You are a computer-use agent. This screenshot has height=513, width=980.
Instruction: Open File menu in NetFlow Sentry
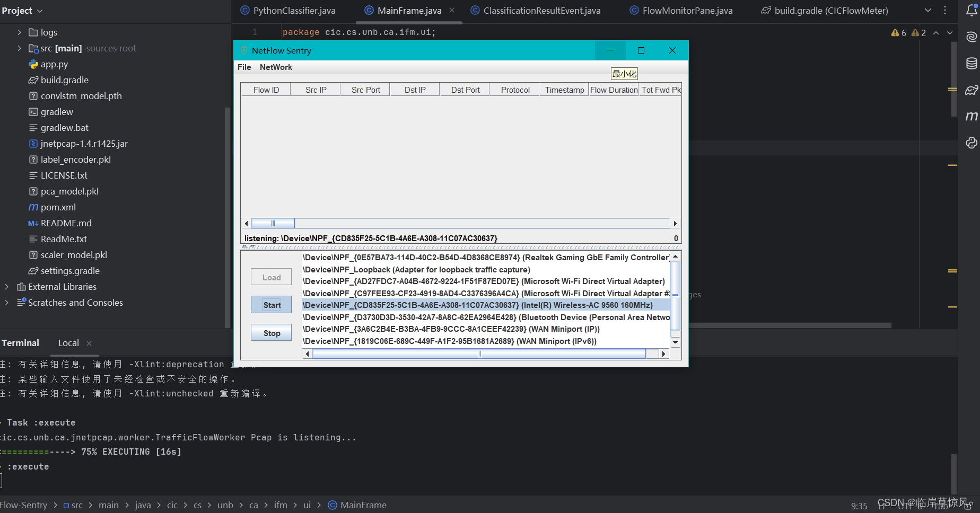(x=244, y=67)
